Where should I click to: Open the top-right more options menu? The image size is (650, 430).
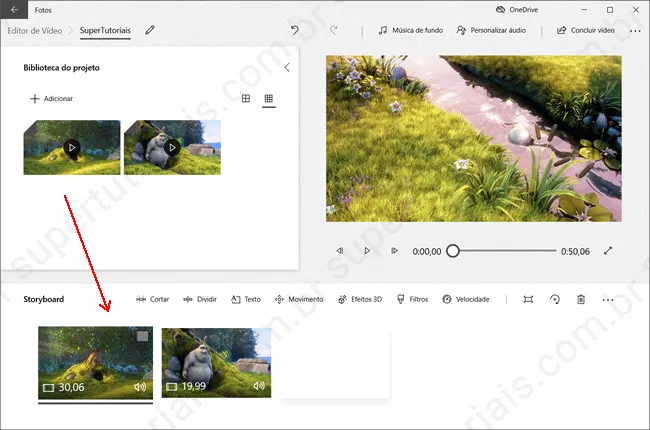[x=635, y=31]
